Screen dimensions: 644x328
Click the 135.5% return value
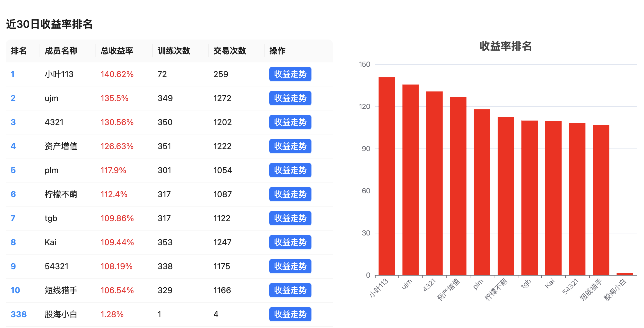[x=114, y=98]
